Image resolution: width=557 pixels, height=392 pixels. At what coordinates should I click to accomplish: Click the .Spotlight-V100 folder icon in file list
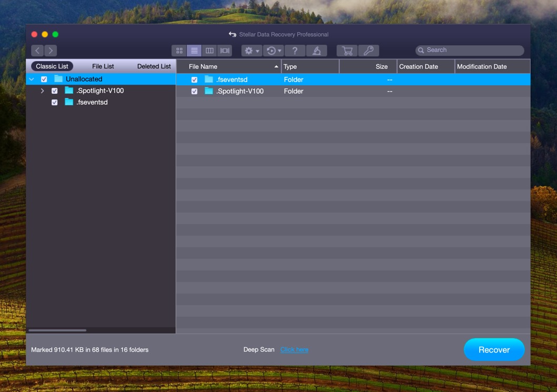(x=209, y=91)
